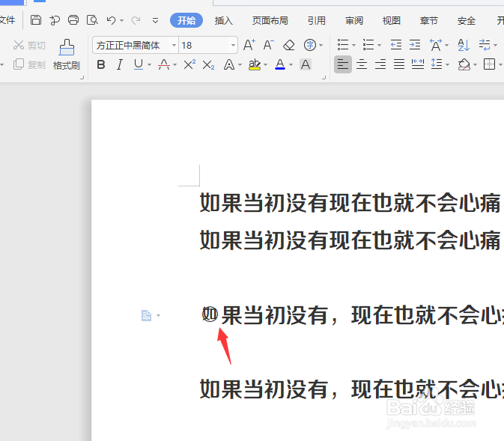Decrease font size with A- icon

[268, 45]
